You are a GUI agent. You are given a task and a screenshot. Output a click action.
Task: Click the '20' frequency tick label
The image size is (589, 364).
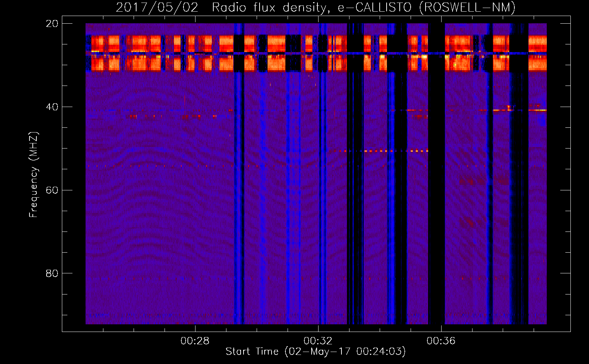52,24
